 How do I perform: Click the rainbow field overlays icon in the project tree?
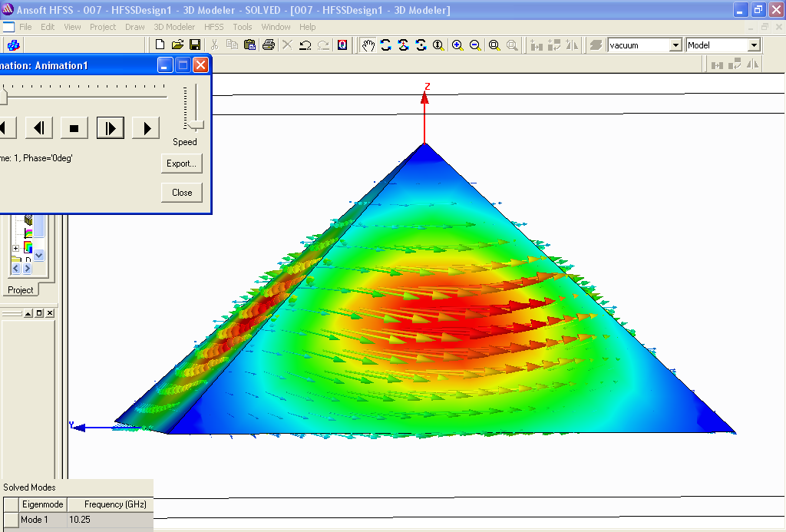(x=28, y=247)
